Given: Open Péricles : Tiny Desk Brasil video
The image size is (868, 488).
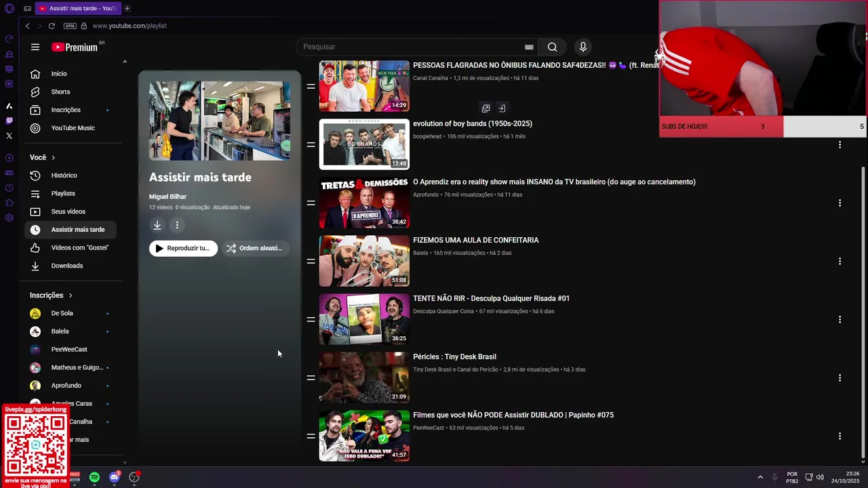Looking at the screenshot, I should pyautogui.click(x=454, y=357).
